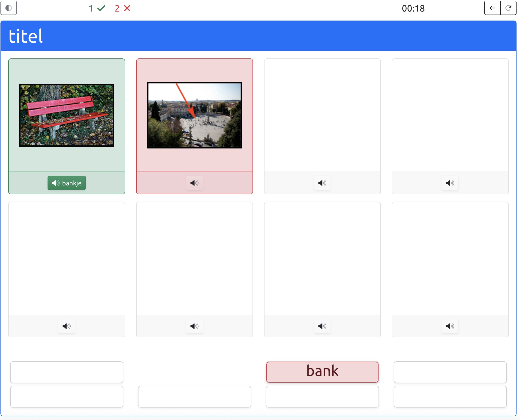520x420 pixels.
Task: Toggle the dark/light contrast mode icon
Action: (9, 8)
